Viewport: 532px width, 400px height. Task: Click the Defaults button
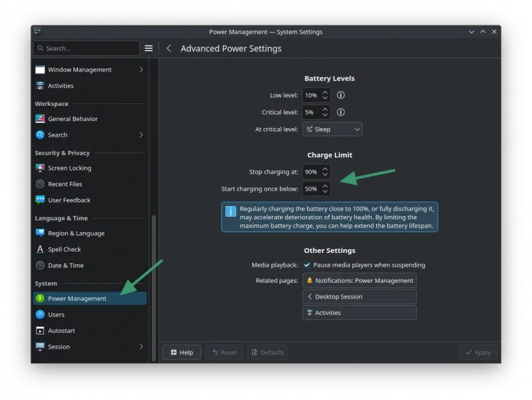pos(268,352)
